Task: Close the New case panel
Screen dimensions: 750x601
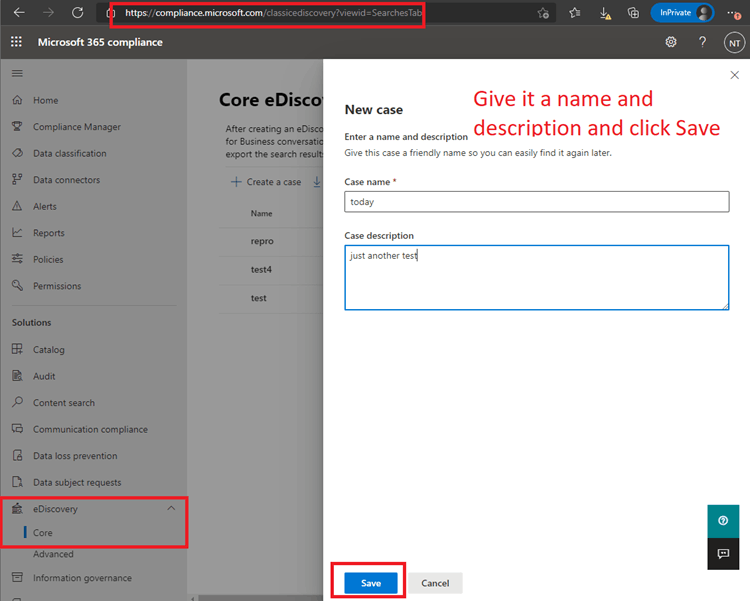Action: click(735, 75)
